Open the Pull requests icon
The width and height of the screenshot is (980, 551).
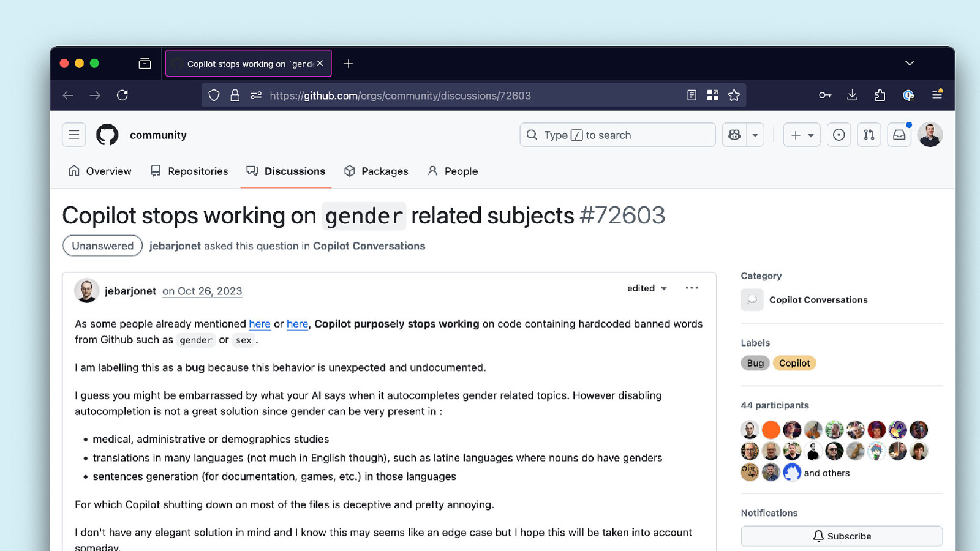[x=869, y=135]
